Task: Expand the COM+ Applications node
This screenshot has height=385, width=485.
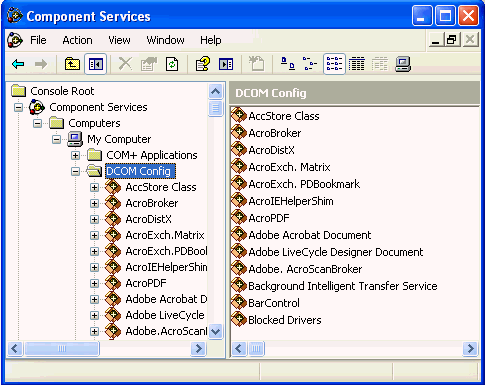Action: [x=76, y=155]
